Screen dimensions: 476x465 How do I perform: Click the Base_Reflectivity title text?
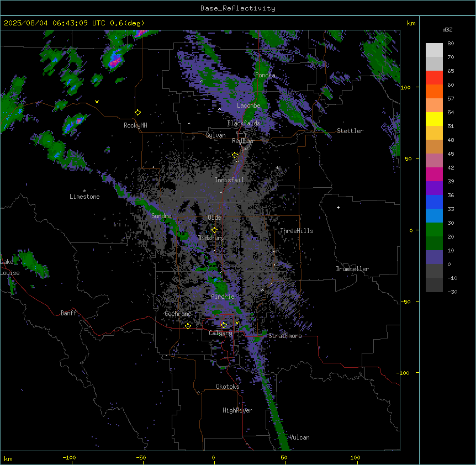pyautogui.click(x=238, y=8)
